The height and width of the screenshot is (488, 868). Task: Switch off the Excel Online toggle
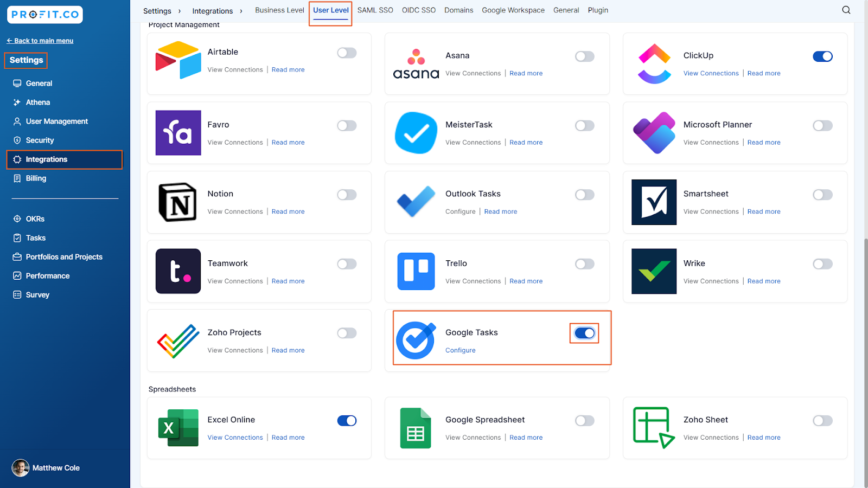[x=347, y=421]
